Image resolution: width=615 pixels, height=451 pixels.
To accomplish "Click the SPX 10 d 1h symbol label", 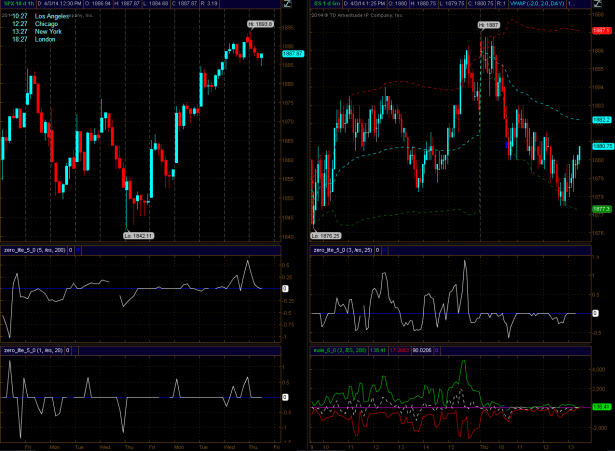I will tap(18, 4).
